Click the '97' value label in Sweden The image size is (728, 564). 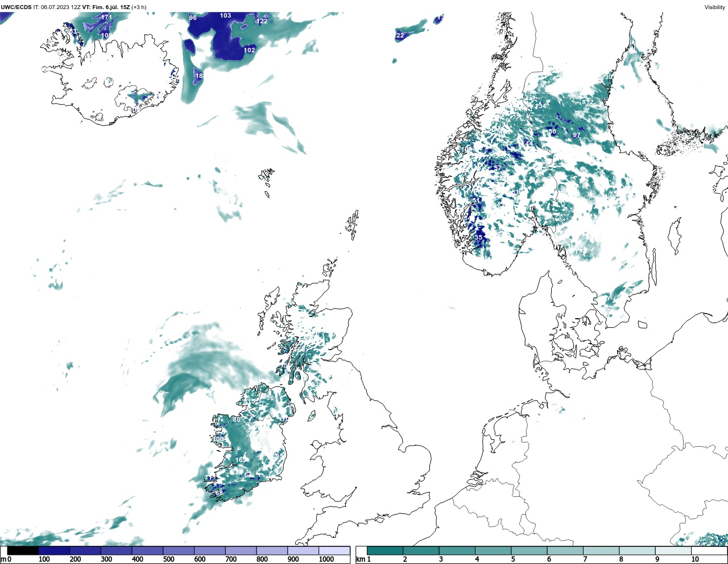pos(577,135)
